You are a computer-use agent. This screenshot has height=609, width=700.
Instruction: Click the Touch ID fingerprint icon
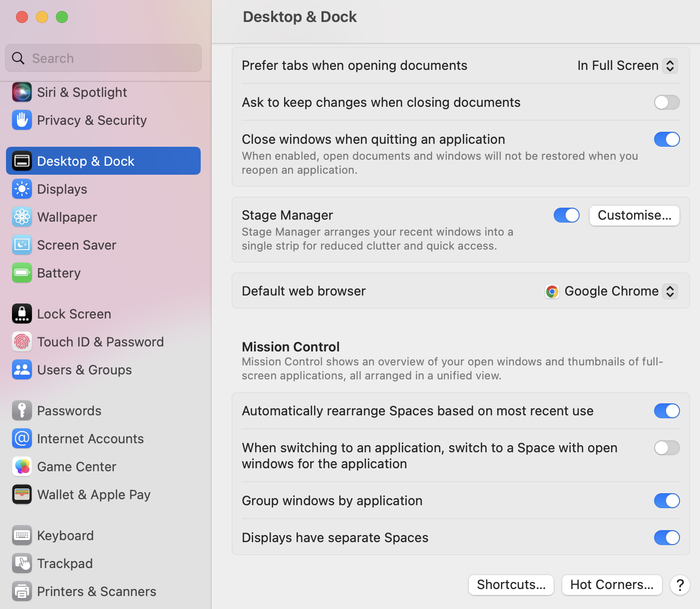click(22, 342)
